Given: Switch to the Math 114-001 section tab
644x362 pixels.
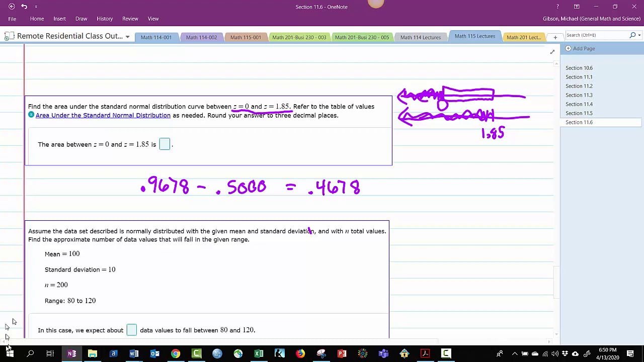Looking at the screenshot, I should click(156, 37).
